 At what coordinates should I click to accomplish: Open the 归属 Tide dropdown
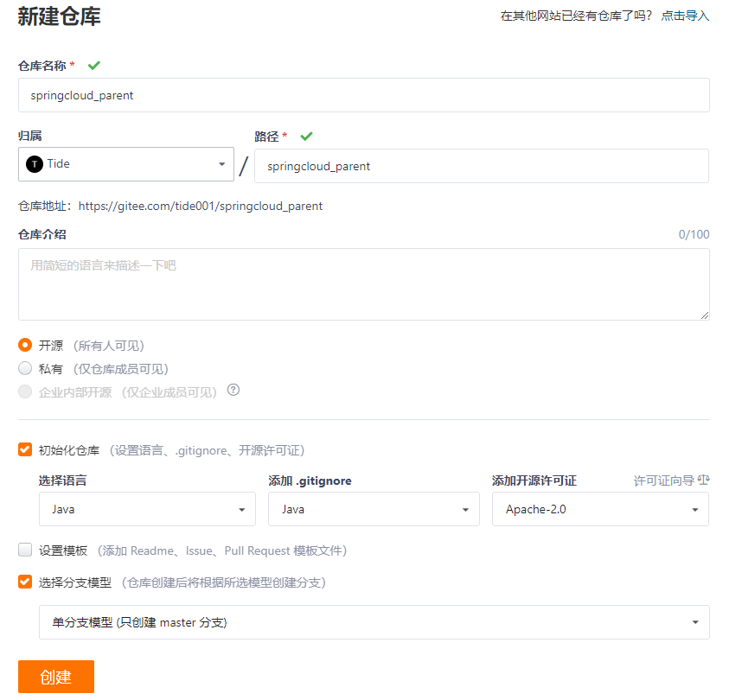(126, 164)
